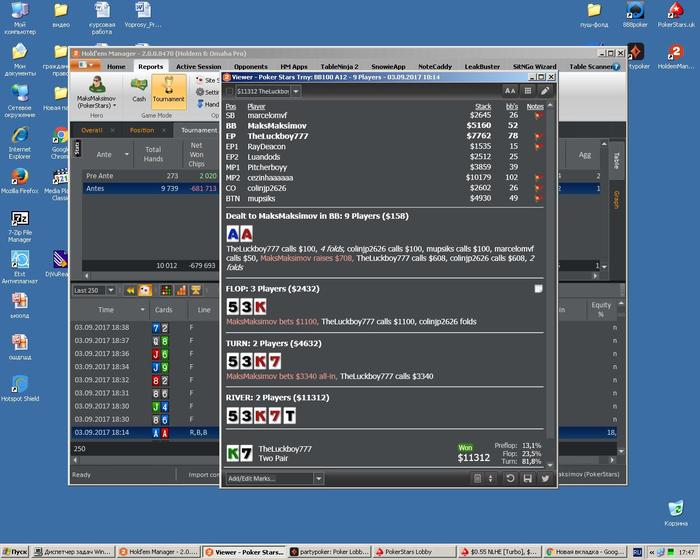Expand the $11312 TheLuckboy dropdown in Viewer
This screenshot has height=560, width=700.
[x=296, y=91]
